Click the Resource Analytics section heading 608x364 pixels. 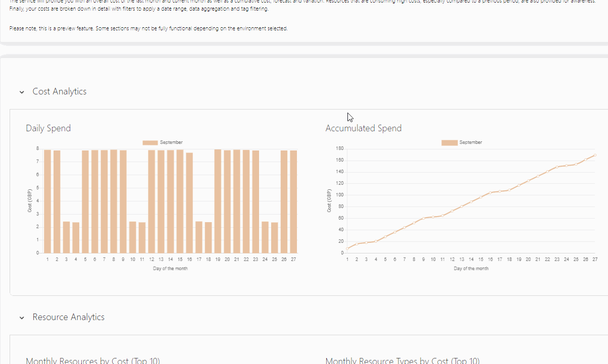pyautogui.click(x=69, y=317)
